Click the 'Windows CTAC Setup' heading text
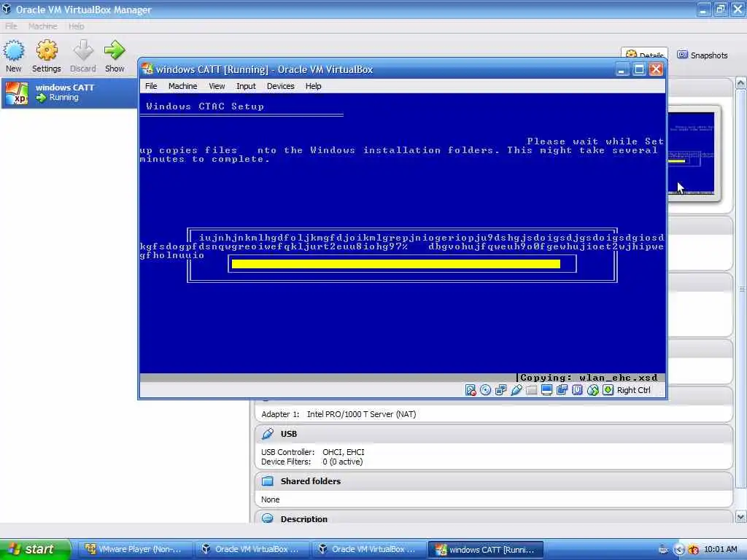The width and height of the screenshot is (747, 560). point(205,106)
